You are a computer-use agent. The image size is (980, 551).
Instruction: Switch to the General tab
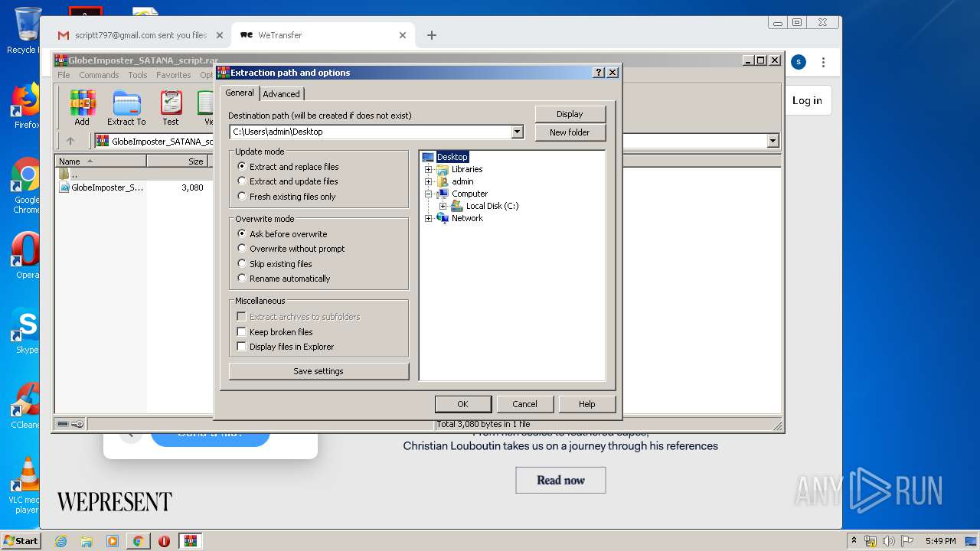240,93
